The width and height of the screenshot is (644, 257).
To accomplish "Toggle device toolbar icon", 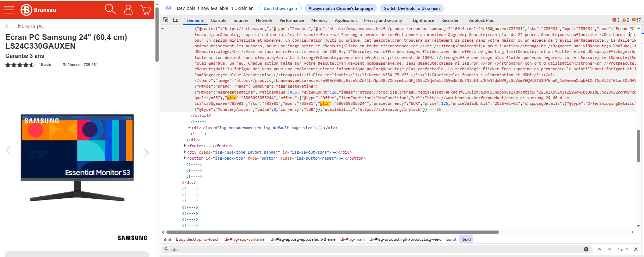I will click(176, 20).
